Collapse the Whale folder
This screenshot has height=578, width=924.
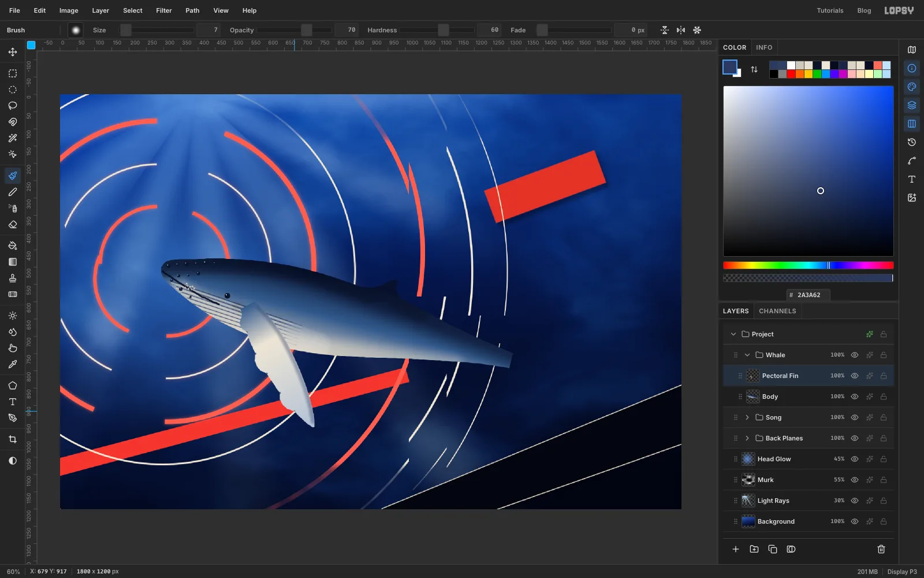click(x=747, y=355)
